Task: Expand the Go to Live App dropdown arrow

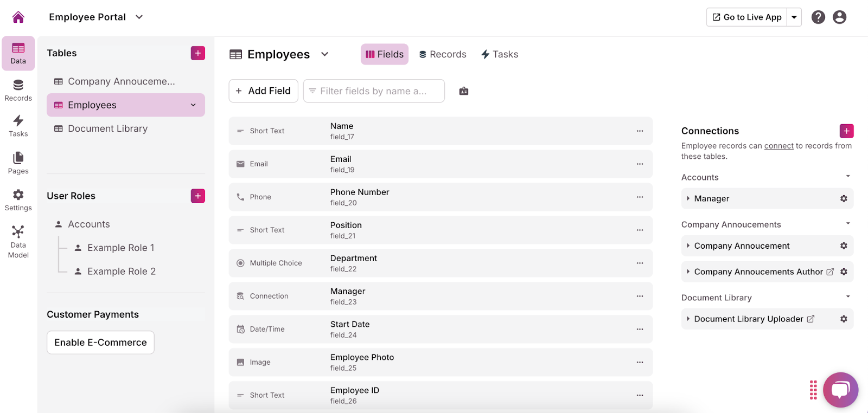Action: click(x=794, y=17)
